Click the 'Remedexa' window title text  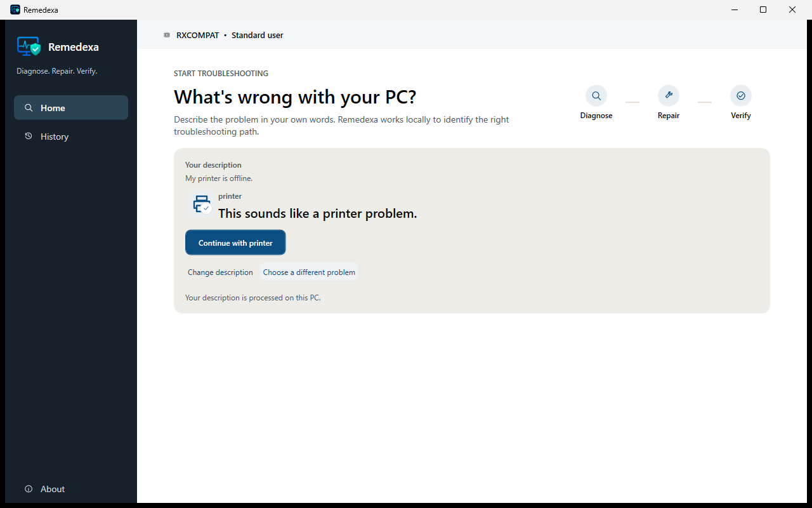click(41, 10)
